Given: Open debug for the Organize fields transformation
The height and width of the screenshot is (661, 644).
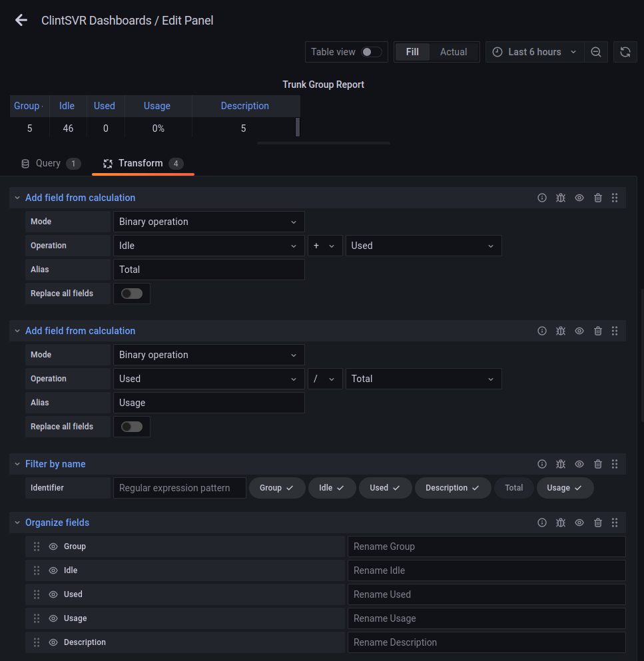Looking at the screenshot, I should coord(561,523).
